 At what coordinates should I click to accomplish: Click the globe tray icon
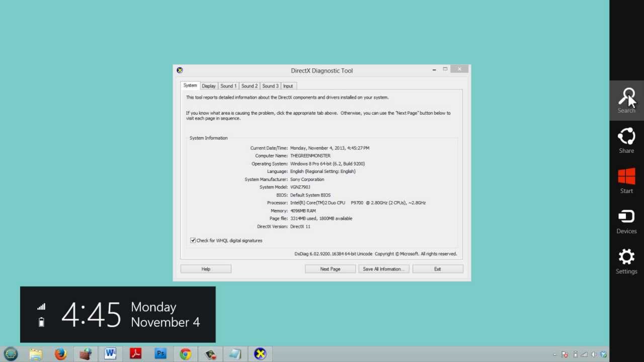[x=603, y=354]
